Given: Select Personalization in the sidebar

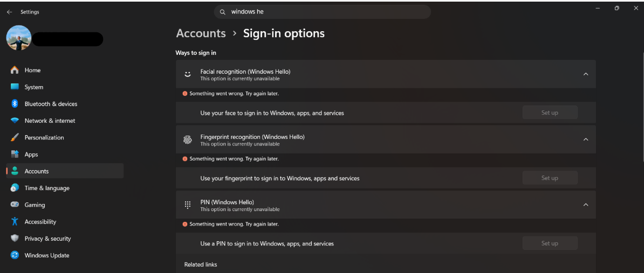Looking at the screenshot, I should pyautogui.click(x=65, y=137).
